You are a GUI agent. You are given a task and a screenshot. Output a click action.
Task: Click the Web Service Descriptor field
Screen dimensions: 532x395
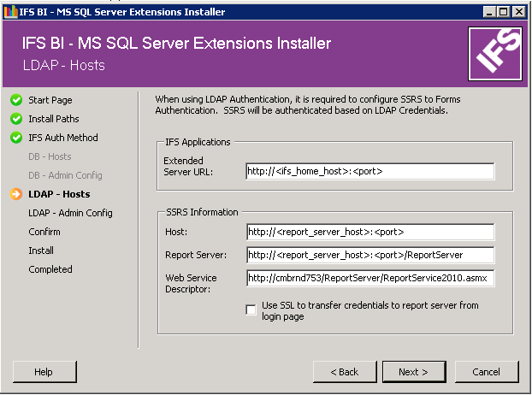(369, 278)
